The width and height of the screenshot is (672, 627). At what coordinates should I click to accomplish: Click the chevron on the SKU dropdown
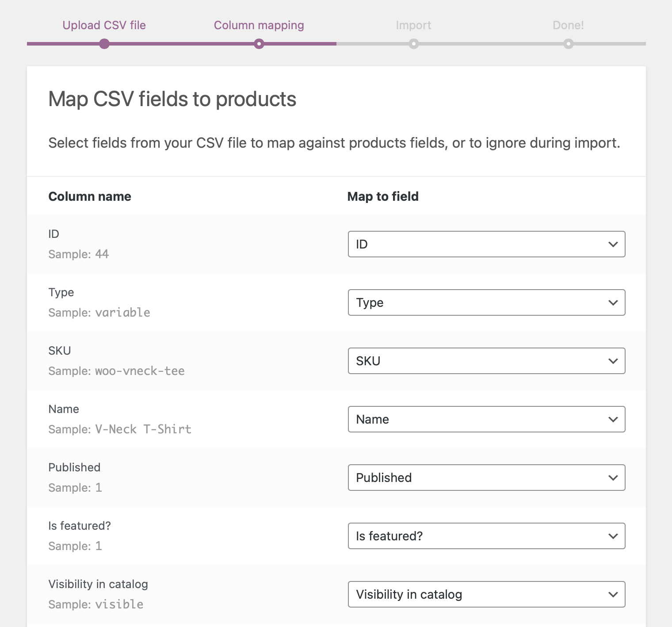click(x=613, y=361)
